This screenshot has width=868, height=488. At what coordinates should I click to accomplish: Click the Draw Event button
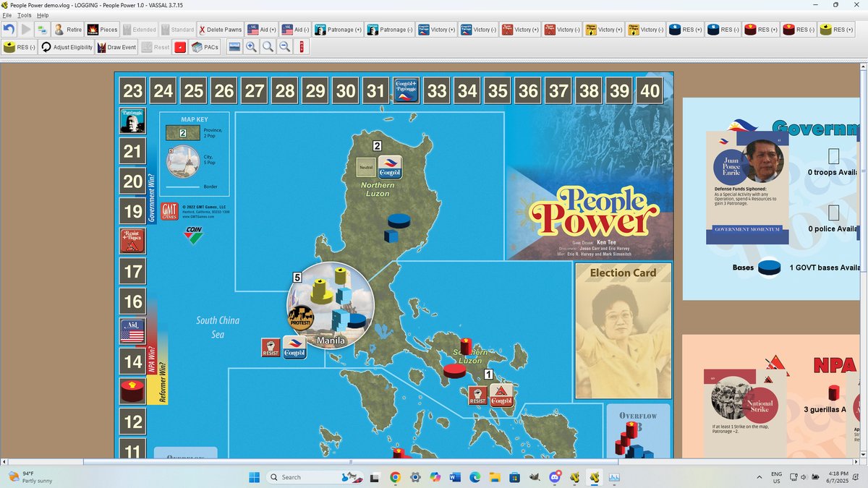(116, 47)
